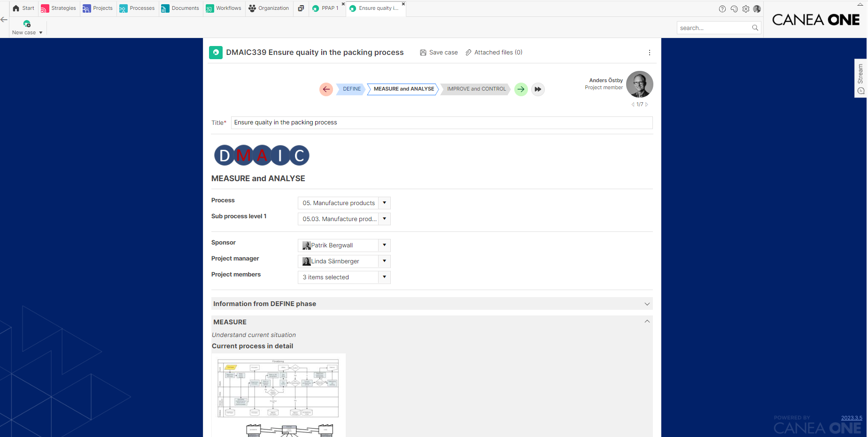Viewport: 868px width, 437px height.
Task: Open the Process dropdown
Action: coord(384,203)
